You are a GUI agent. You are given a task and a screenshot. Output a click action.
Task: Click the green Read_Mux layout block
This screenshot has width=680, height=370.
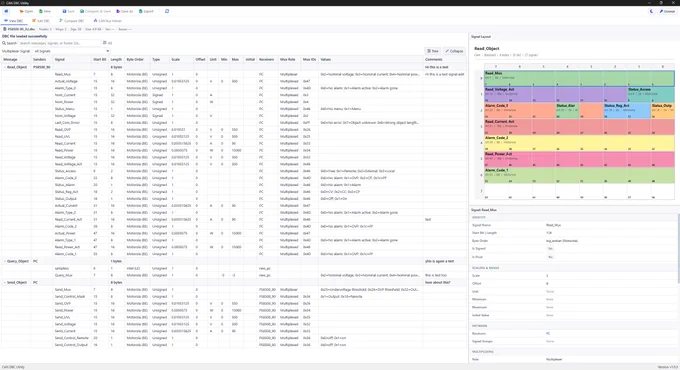(579, 79)
